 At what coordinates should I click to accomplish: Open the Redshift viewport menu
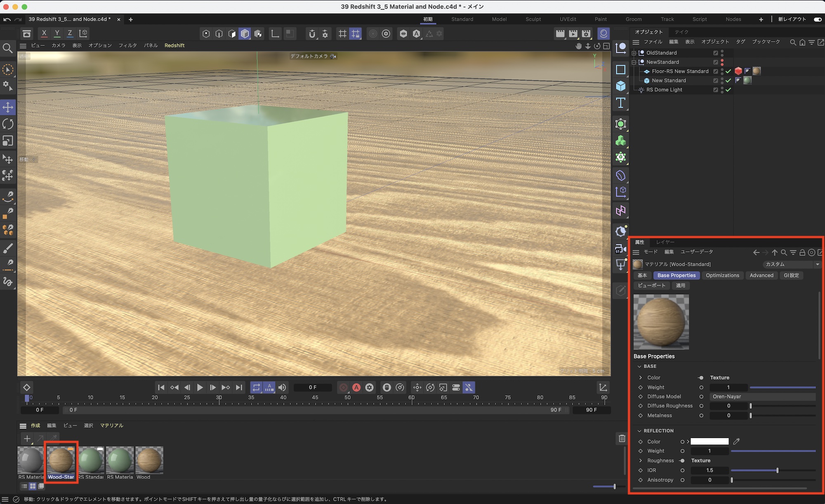click(174, 45)
